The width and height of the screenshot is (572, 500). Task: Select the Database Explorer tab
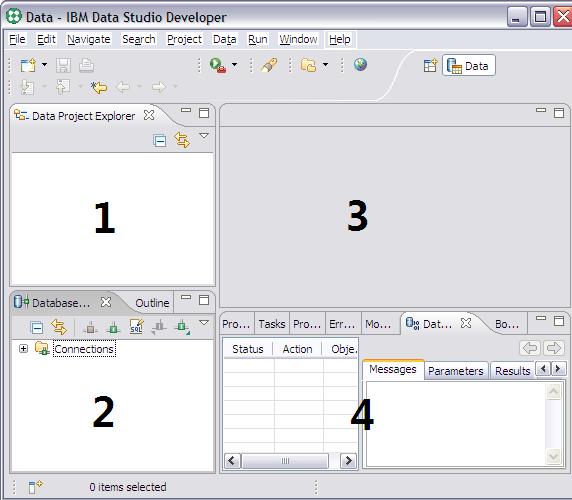[x=60, y=303]
